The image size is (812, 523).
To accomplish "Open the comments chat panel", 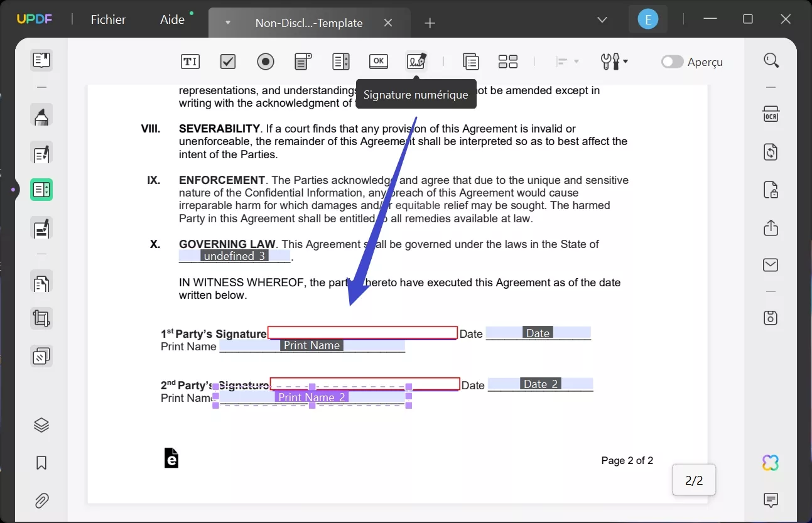I will (x=771, y=500).
